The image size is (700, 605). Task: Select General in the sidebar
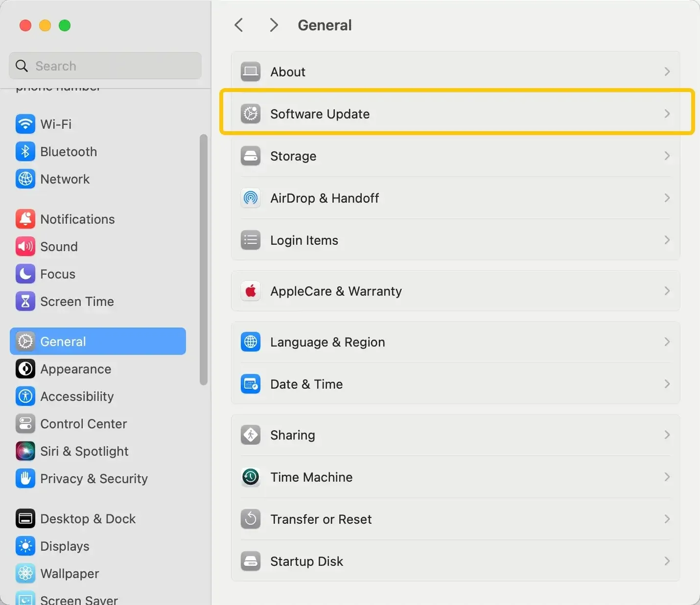[x=98, y=341]
